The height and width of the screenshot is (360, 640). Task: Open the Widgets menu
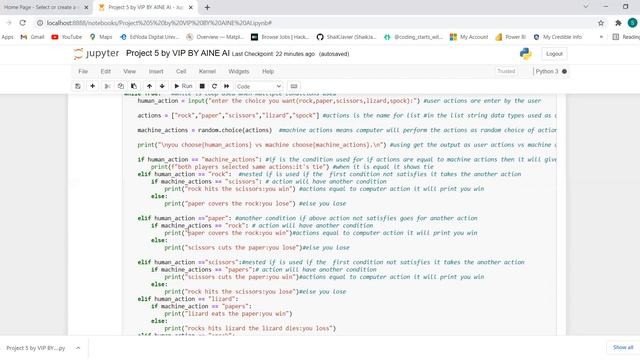239,71
